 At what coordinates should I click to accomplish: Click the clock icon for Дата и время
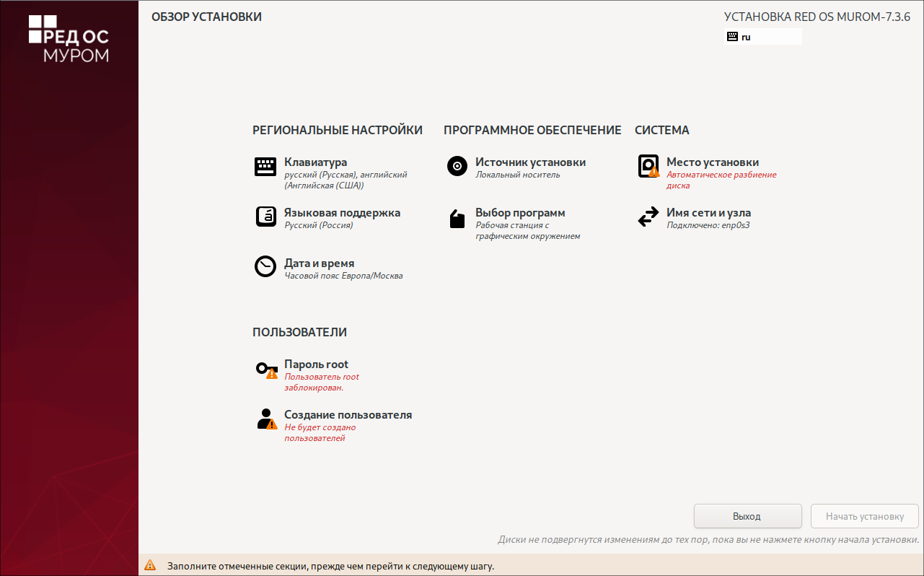pos(265,266)
